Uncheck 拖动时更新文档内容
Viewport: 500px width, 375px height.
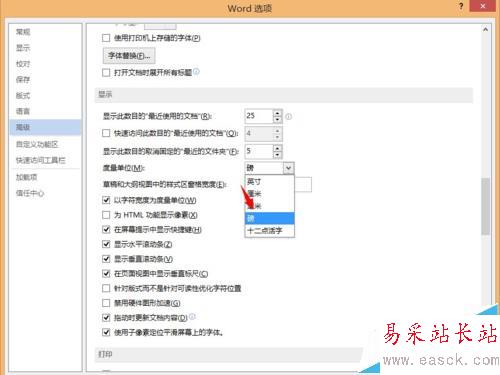(106, 317)
